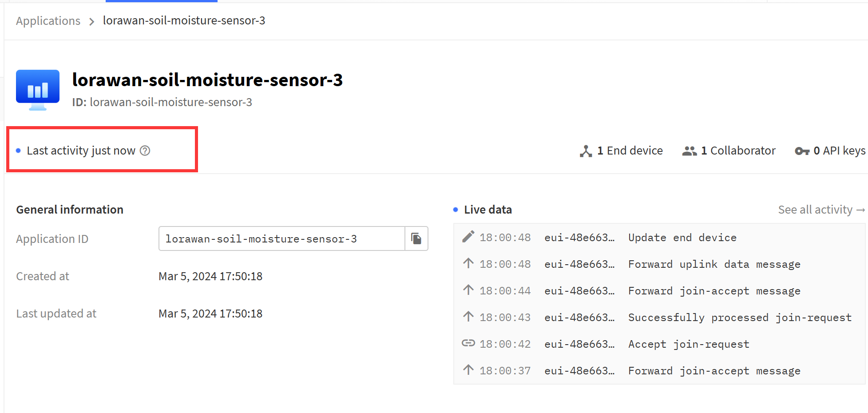Screen dimensions: 868x413
Task: Click the link icon of Accept join-request event
Action: click(x=468, y=343)
